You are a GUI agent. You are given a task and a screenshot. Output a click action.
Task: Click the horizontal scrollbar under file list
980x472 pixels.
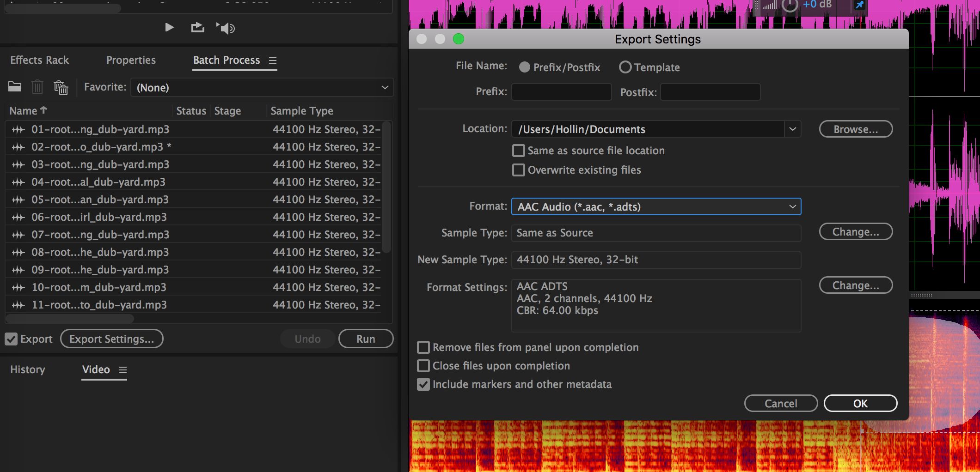(x=70, y=319)
